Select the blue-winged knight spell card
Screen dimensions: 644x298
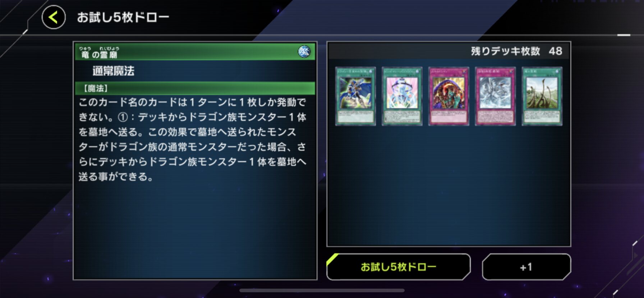tap(355, 96)
